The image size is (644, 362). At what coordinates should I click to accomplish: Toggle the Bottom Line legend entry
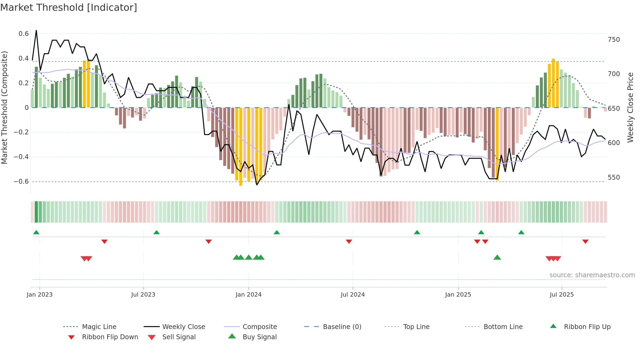tap(494, 327)
